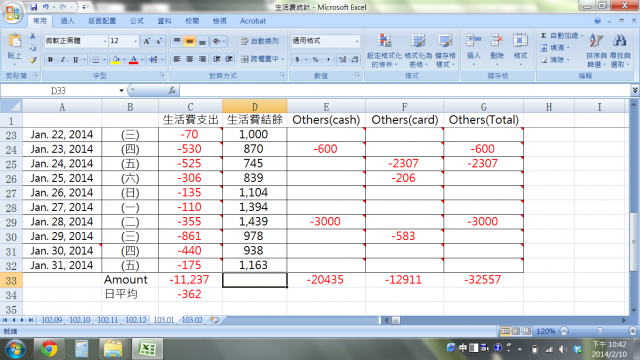Click the Office button logo

(x=13, y=12)
